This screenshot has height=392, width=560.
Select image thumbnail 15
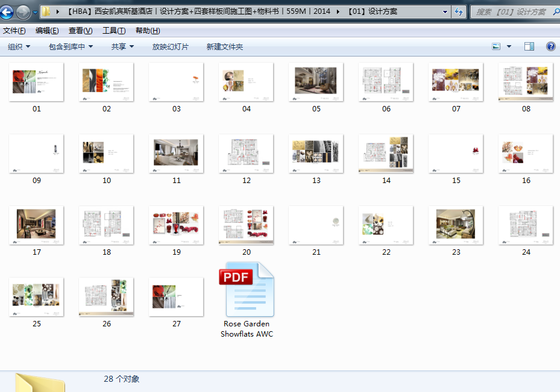[x=456, y=154]
